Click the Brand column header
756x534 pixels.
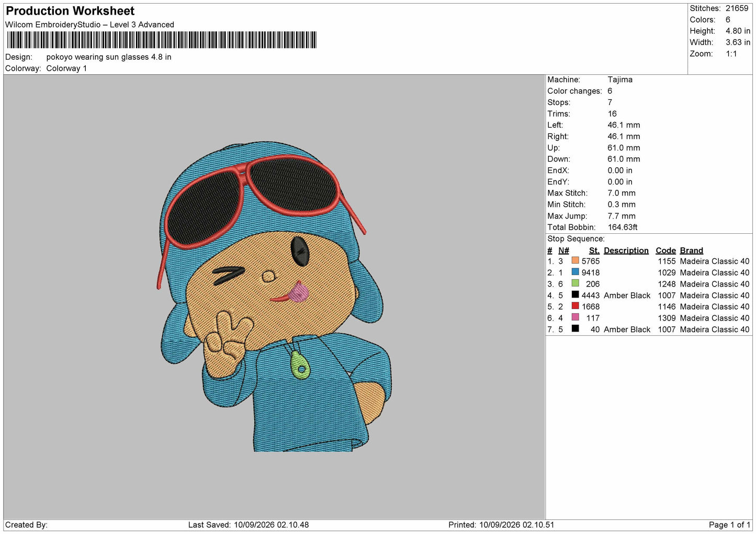click(x=692, y=251)
